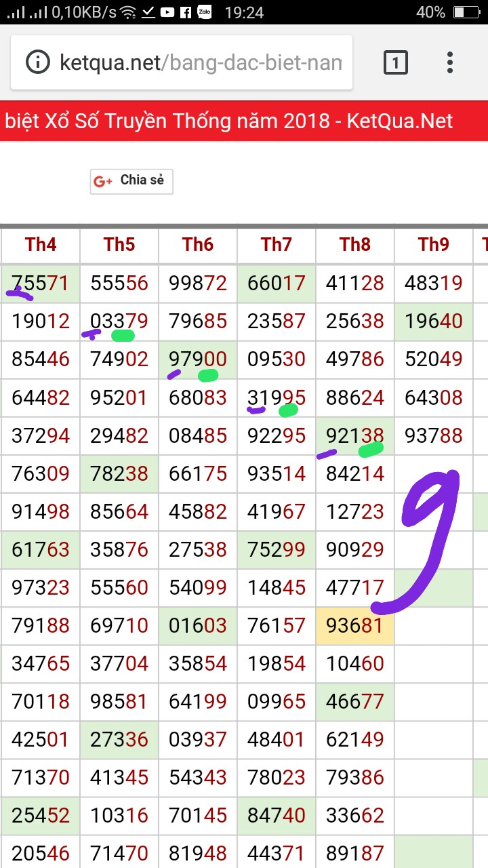Tap cell 66017 in the Th7 column
488x868 pixels.
pyautogui.click(x=277, y=283)
